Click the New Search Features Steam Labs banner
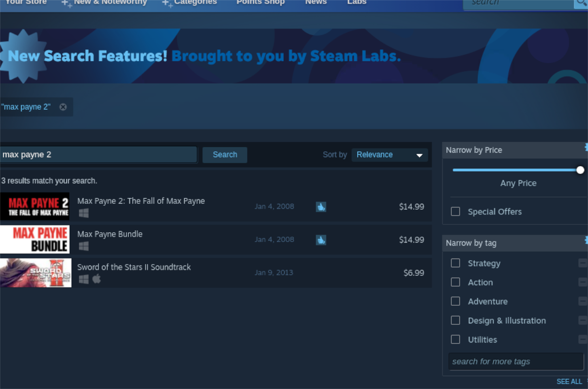Screen dimensions: 588x389 [294, 56]
